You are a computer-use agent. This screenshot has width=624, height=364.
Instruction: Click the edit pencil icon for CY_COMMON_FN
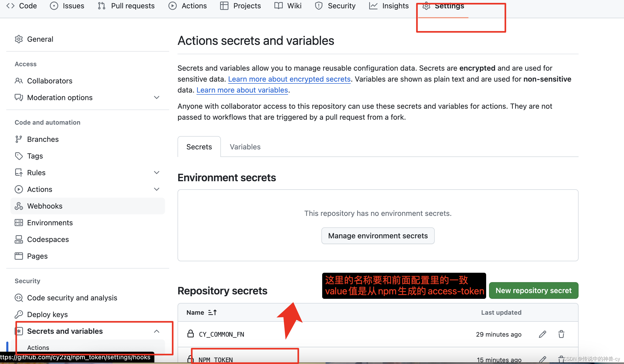tap(542, 334)
